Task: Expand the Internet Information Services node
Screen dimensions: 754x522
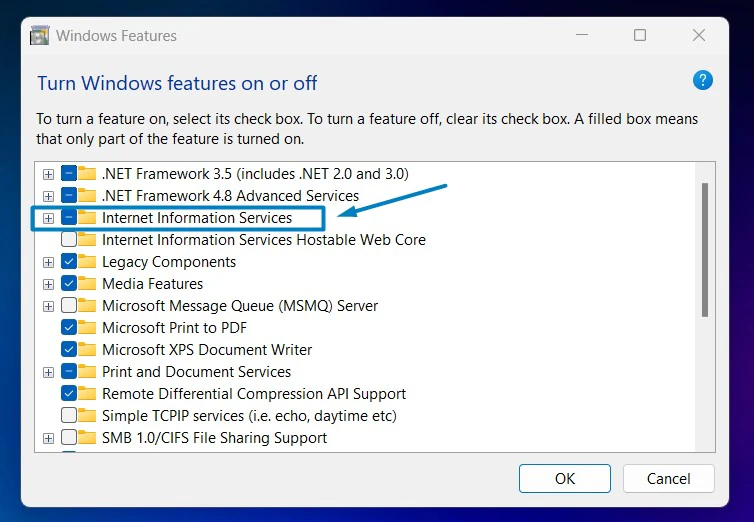Action: (x=48, y=218)
